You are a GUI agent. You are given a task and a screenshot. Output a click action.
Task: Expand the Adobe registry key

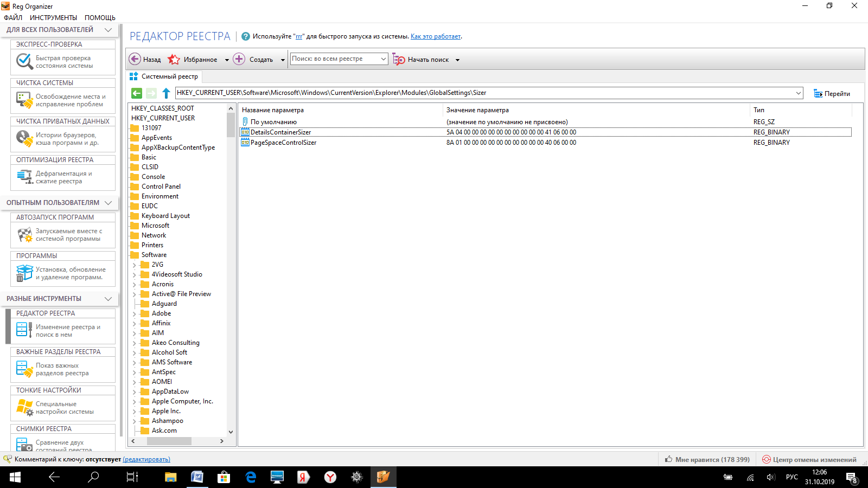135,314
